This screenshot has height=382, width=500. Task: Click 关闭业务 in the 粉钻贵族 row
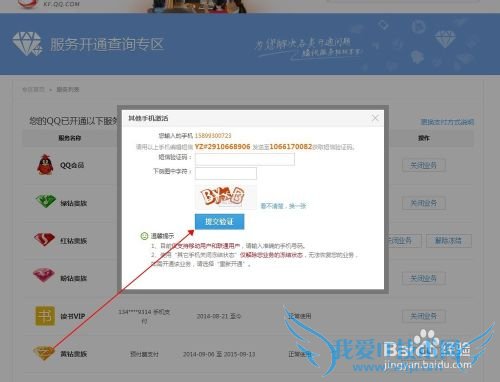click(x=423, y=278)
